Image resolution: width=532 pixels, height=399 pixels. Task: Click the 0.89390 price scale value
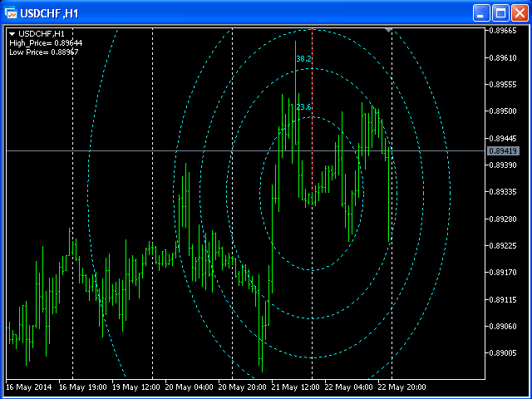tap(503, 165)
